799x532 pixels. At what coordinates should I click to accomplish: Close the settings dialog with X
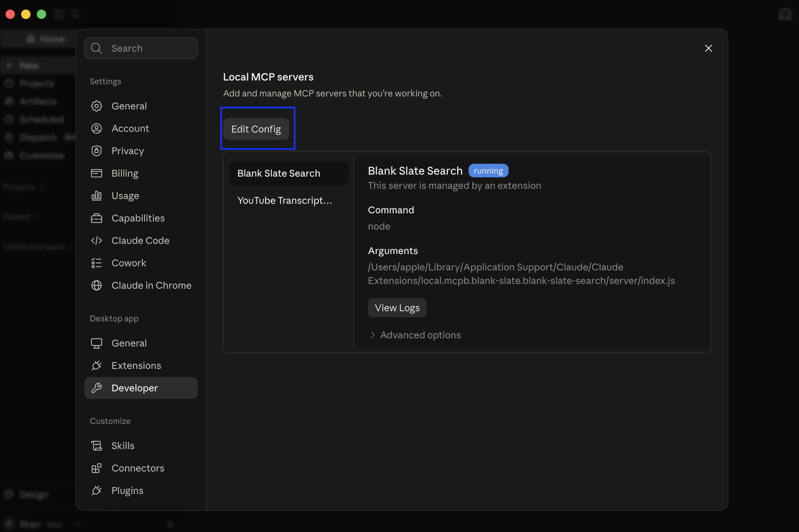coord(709,48)
